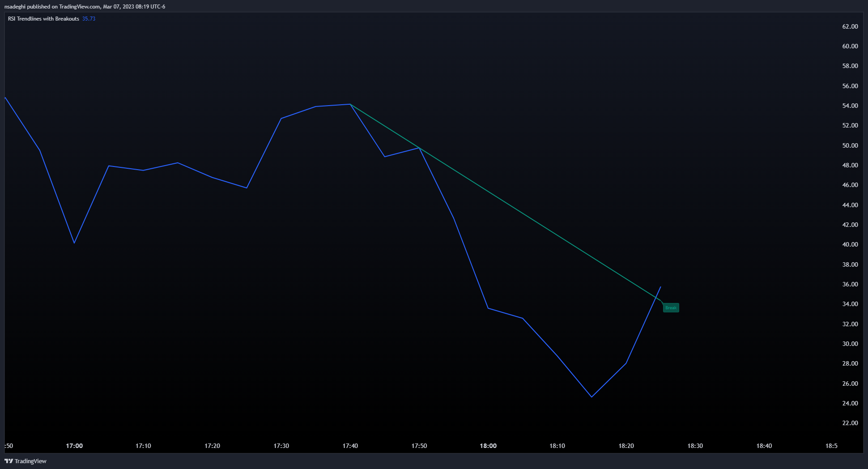
Task: Click the 62.00 price axis label
Action: tap(850, 26)
